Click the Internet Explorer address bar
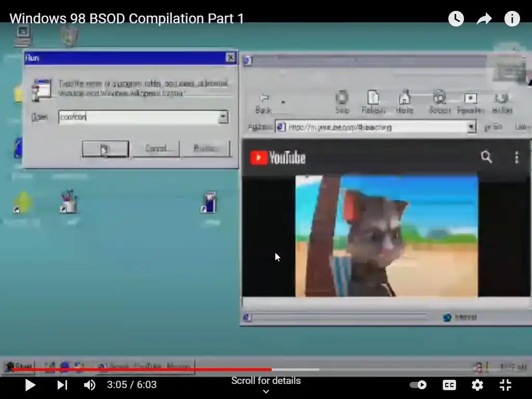The width and height of the screenshot is (532, 399). click(371, 127)
